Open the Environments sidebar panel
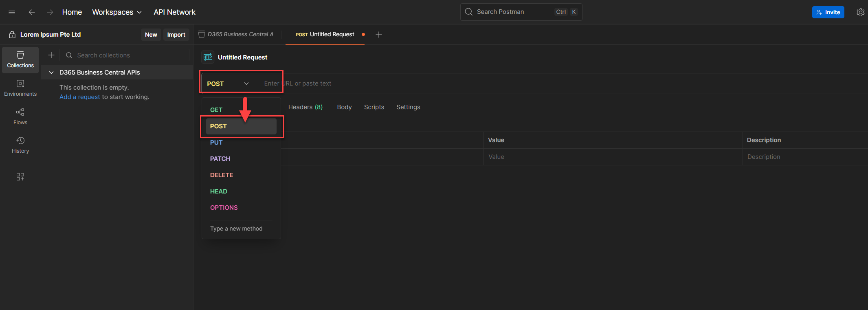The height and width of the screenshot is (310, 868). (x=20, y=88)
